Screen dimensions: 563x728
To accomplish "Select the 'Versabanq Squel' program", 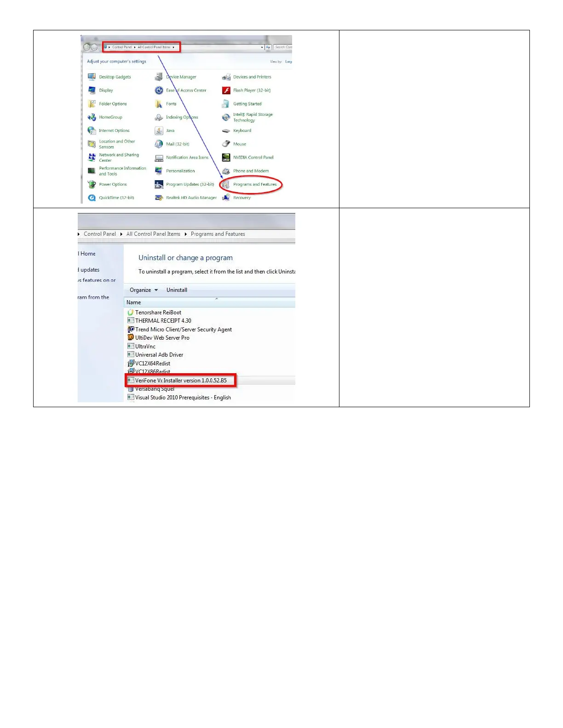I will tap(155, 389).
